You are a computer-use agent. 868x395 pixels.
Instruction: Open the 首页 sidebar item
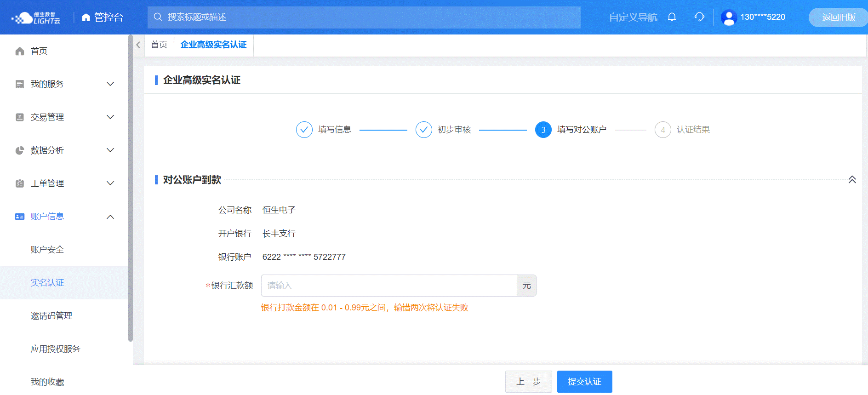pos(64,51)
